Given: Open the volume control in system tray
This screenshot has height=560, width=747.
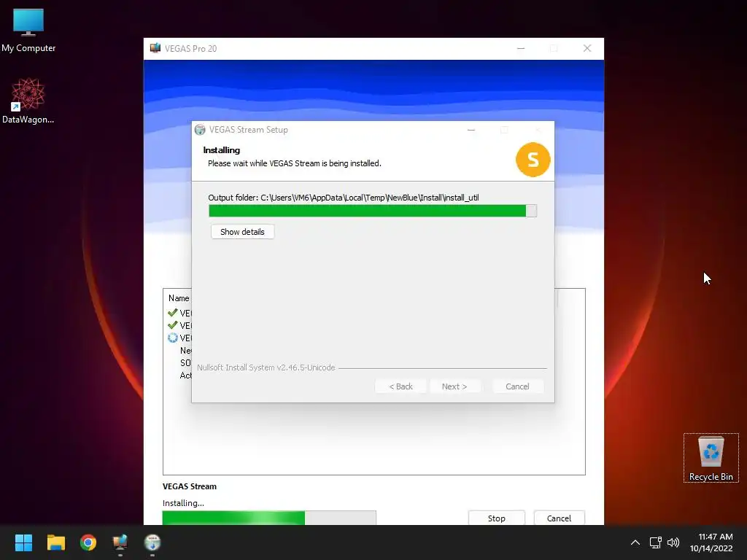Looking at the screenshot, I should tap(673, 542).
